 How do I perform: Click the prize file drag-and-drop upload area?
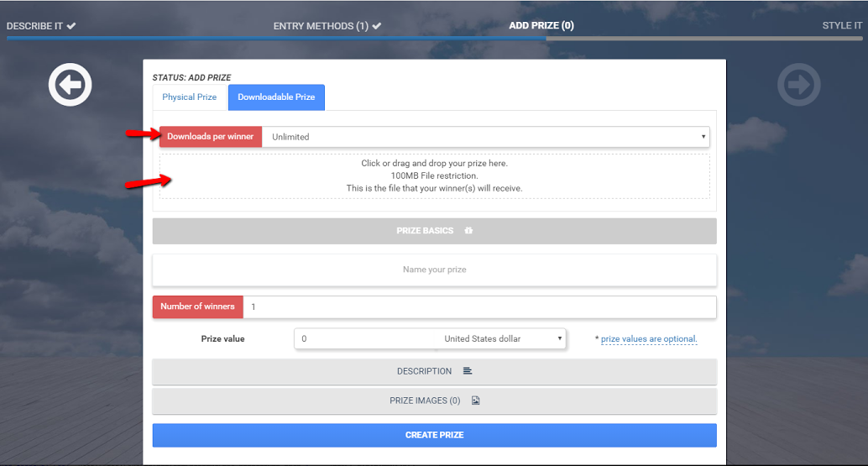click(x=435, y=176)
